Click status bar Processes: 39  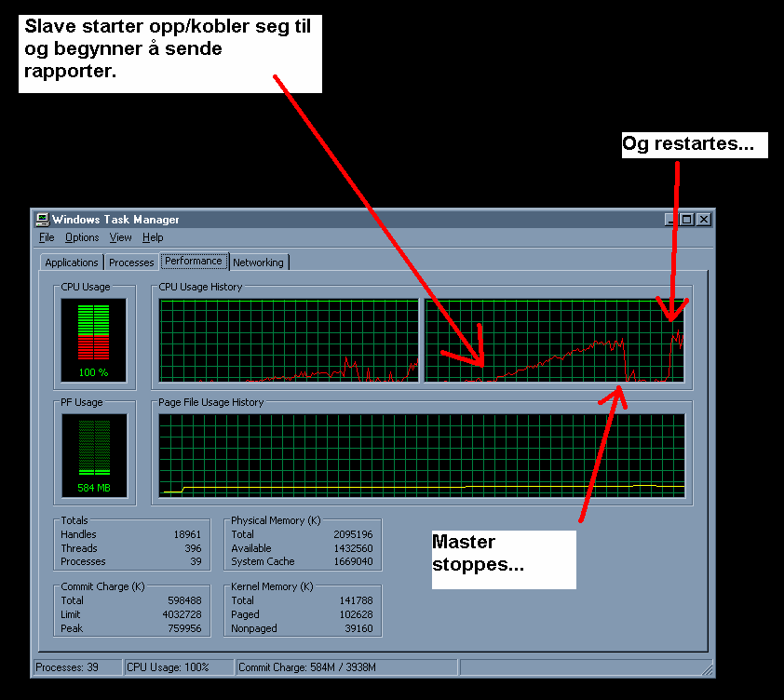tap(78, 667)
